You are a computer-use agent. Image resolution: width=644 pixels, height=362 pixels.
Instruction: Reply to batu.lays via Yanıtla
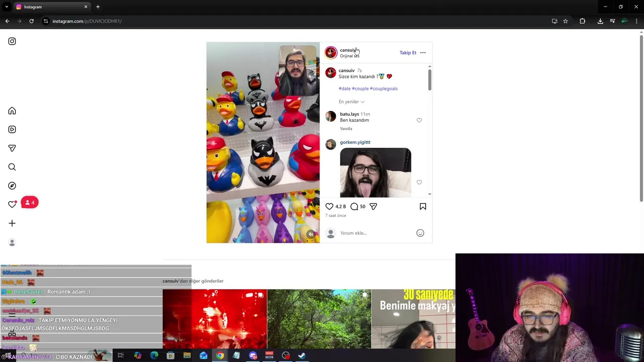click(x=346, y=129)
